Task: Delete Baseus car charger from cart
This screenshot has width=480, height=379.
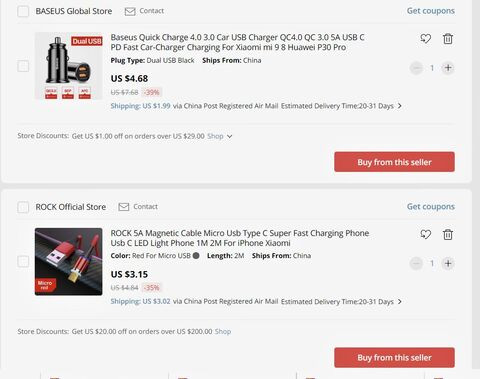Action: pos(448,39)
